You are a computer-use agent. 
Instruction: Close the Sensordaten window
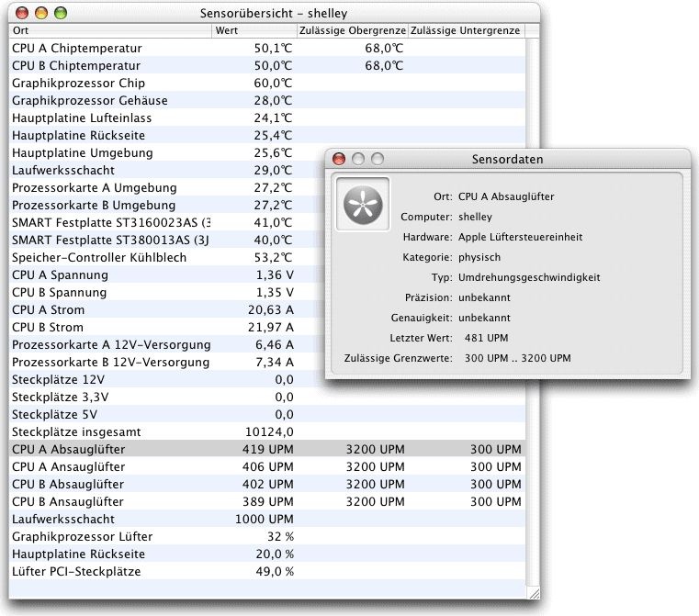(x=339, y=159)
